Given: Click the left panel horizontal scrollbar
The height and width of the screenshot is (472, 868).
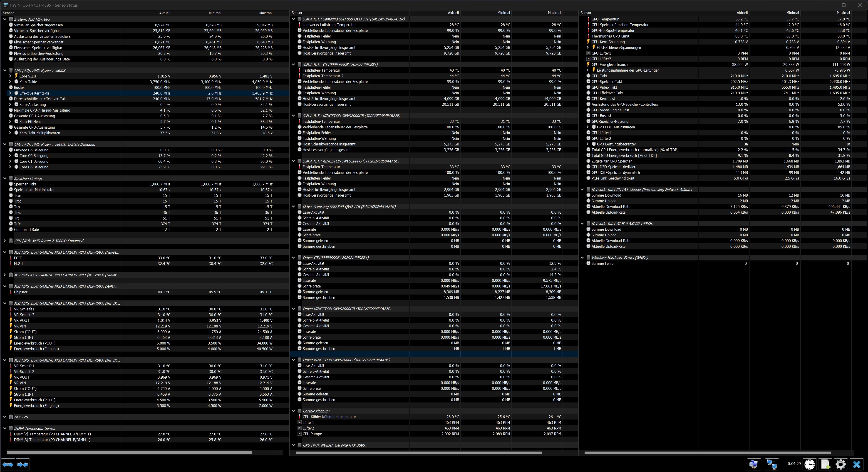Looking at the screenshot, I should click(x=129, y=452).
